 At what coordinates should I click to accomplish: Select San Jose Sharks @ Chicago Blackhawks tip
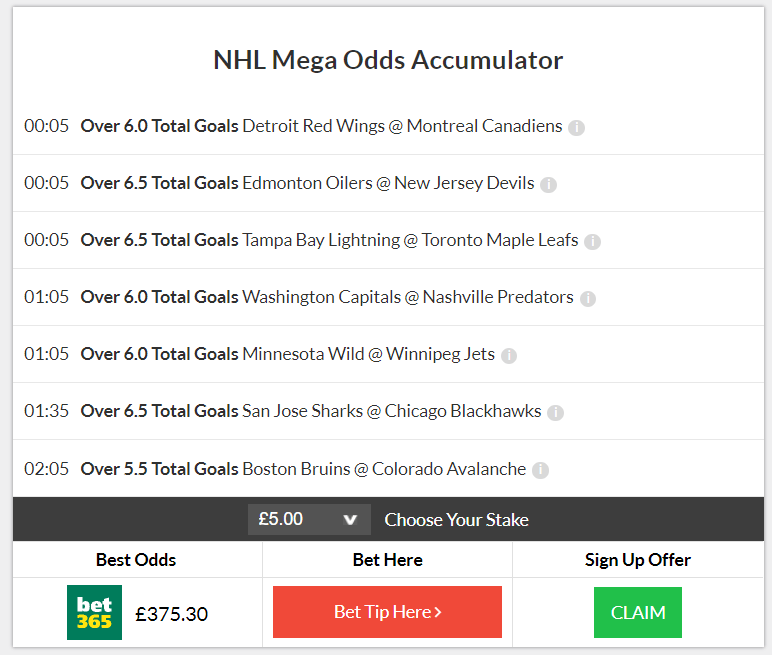310,412
